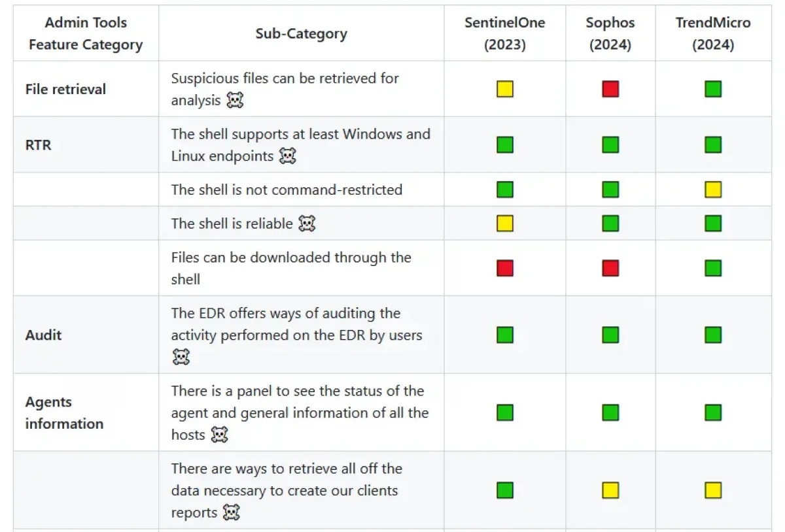Click TrendMicro yellow square for command-restricted shell row
785x532 pixels.
(713, 190)
